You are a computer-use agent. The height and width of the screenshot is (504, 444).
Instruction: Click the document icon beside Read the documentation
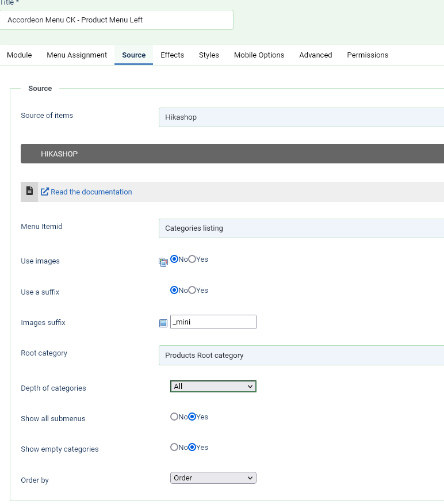point(29,191)
